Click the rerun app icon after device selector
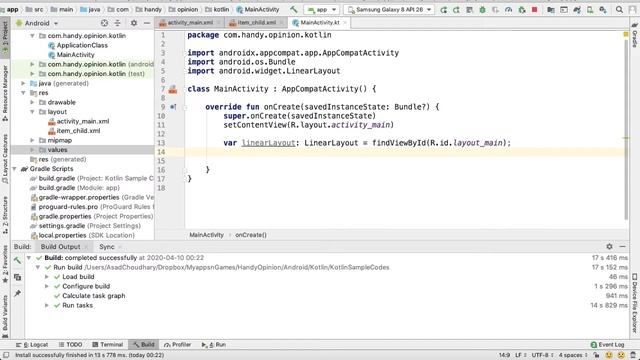The width and height of the screenshot is (640, 360). (x=444, y=9)
